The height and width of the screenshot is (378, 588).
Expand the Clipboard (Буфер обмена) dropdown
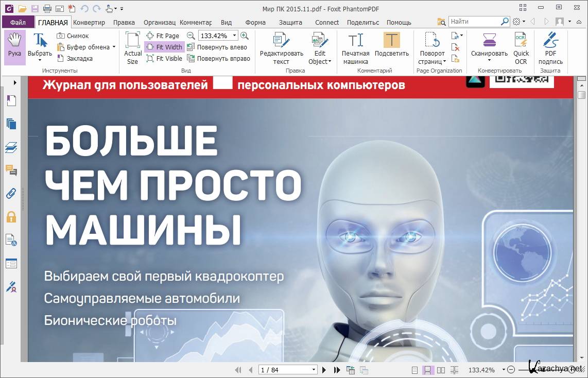(x=113, y=47)
